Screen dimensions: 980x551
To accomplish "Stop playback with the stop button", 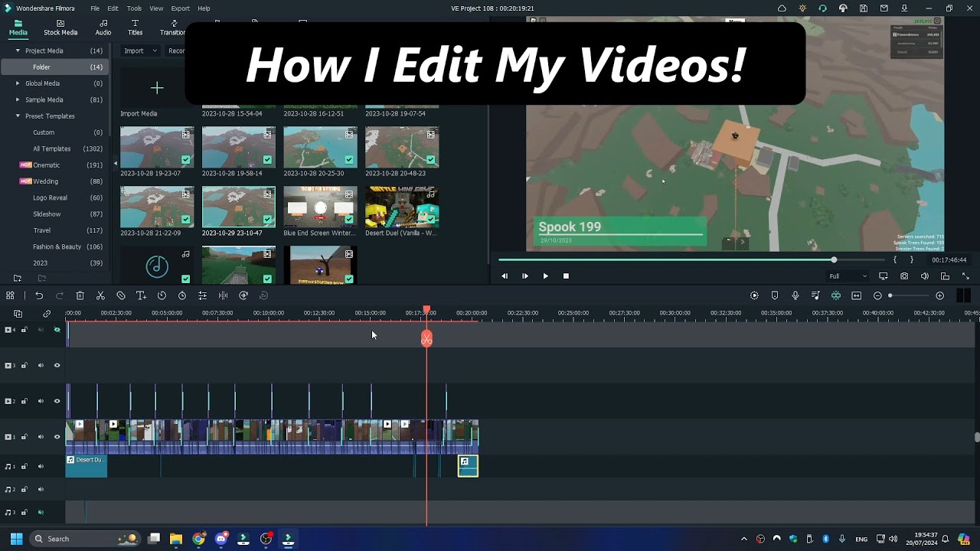I will (566, 276).
